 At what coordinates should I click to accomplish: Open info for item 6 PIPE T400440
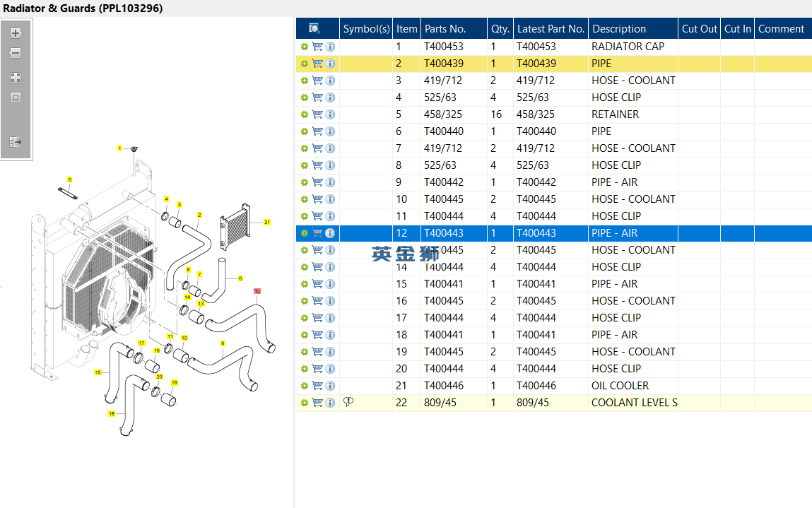pos(330,131)
